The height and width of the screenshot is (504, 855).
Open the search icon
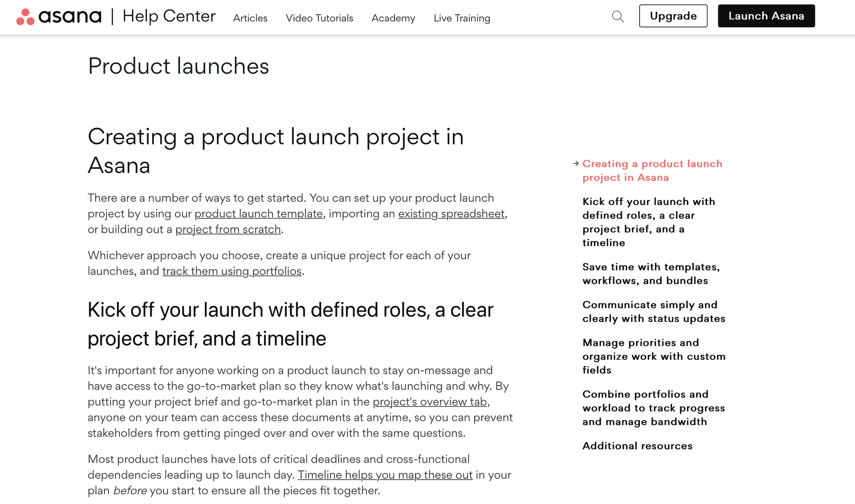(617, 16)
